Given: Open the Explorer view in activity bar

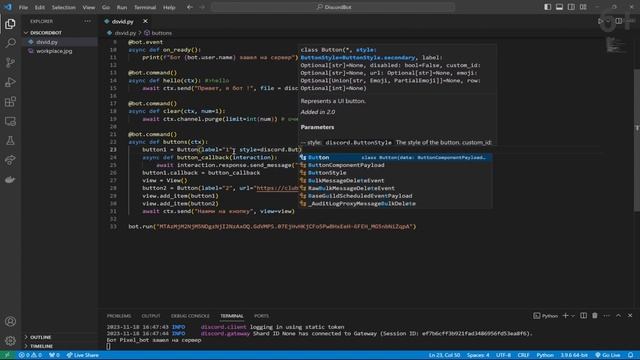Looking at the screenshot, I should click(x=10, y=24).
